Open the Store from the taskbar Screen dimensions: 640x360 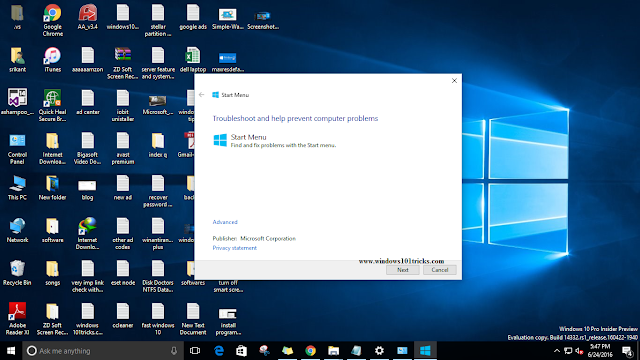[x=242, y=351]
